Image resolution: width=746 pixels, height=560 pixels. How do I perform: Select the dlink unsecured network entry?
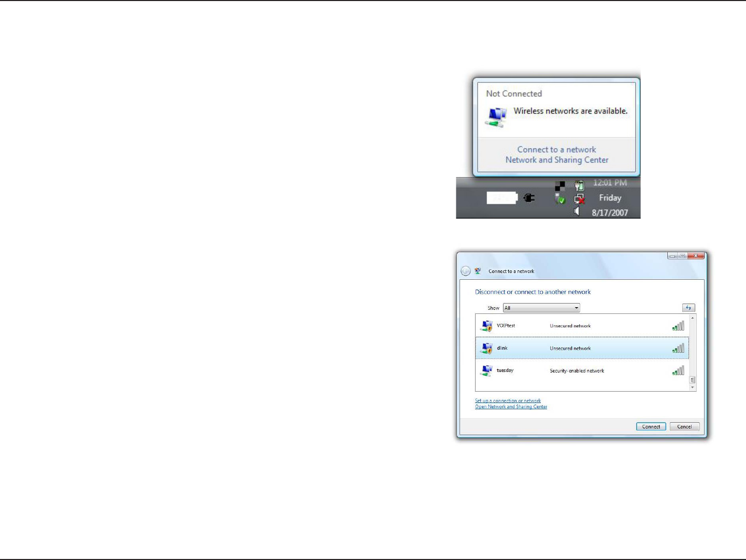[x=582, y=348]
